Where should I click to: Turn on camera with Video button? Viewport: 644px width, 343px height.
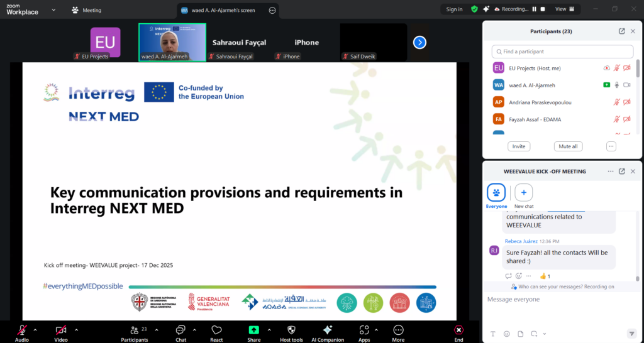coord(61,330)
